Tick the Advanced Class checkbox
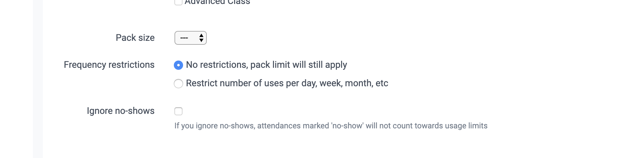This screenshot has height=158, width=644. tap(178, 2)
